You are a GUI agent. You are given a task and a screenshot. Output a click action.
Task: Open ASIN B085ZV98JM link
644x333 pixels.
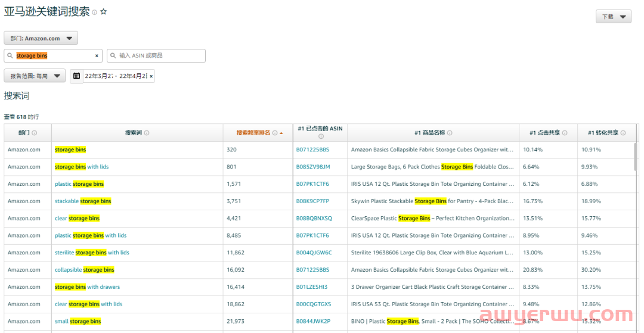(x=313, y=167)
